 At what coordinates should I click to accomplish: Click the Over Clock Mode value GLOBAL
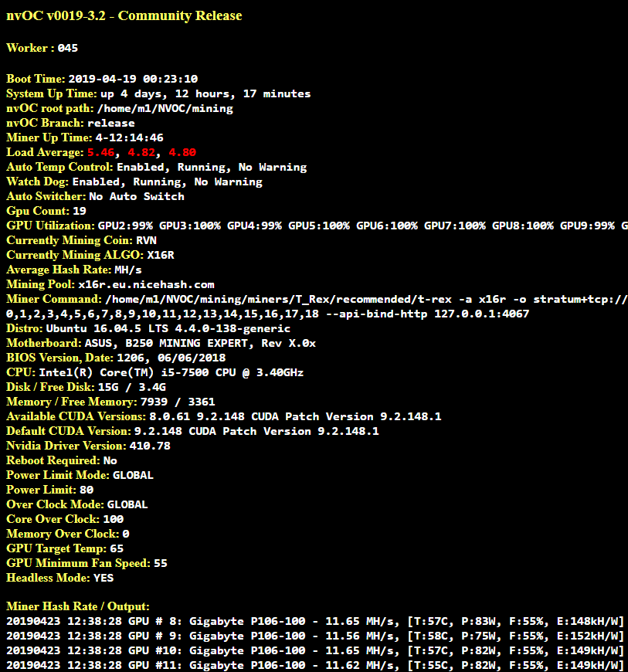point(127,504)
